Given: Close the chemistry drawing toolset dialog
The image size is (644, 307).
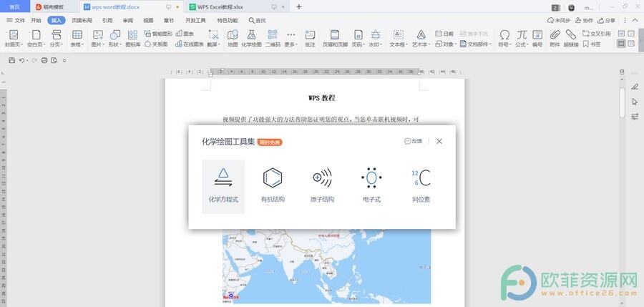Looking at the screenshot, I should (439, 141).
